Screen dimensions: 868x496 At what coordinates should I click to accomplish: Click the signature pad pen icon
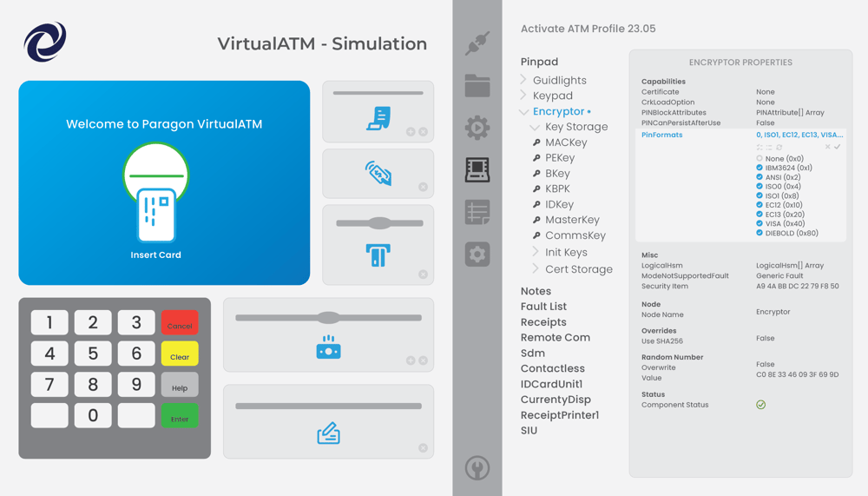tap(328, 433)
